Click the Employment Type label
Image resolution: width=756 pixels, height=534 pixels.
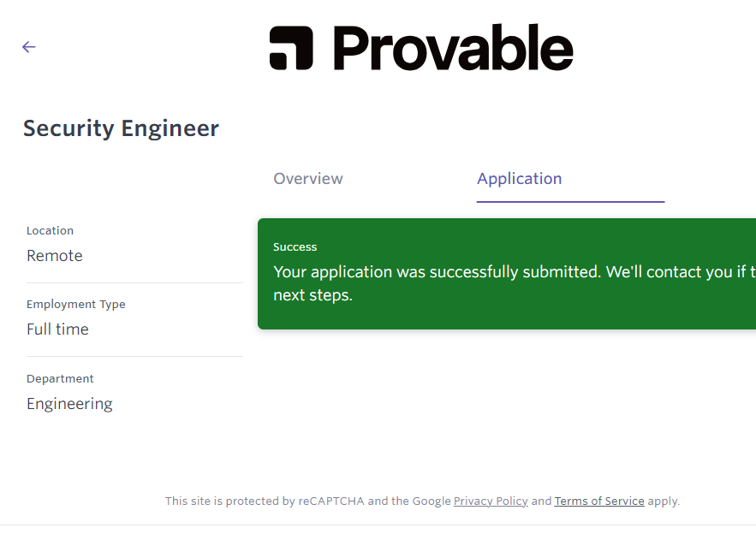point(76,305)
